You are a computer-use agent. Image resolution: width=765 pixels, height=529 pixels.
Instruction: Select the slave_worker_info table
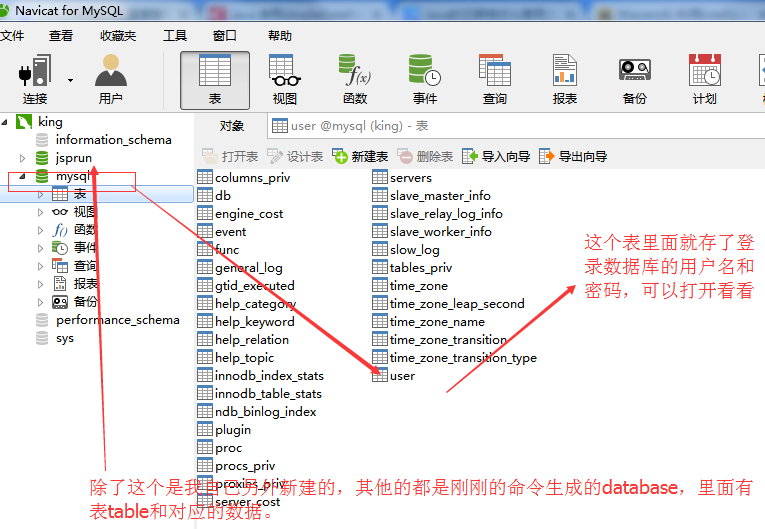[x=432, y=232]
